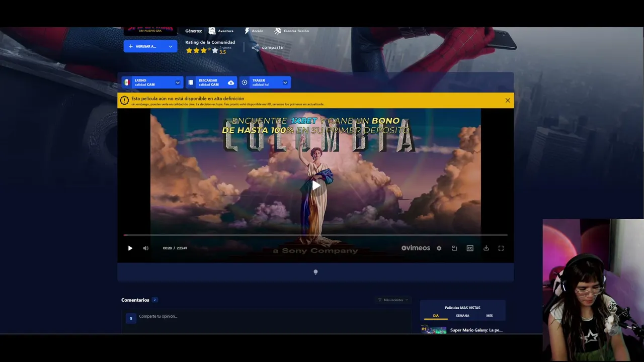Open the Trailer calidad hd dropdown
Viewport: 644px width, 362px height.
tap(265, 82)
